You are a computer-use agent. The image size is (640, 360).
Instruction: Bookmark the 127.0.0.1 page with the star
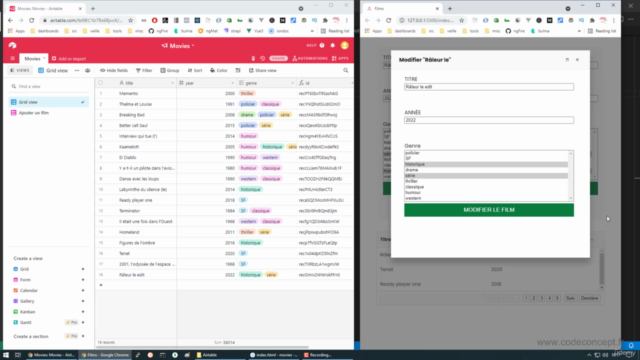tap(462, 20)
